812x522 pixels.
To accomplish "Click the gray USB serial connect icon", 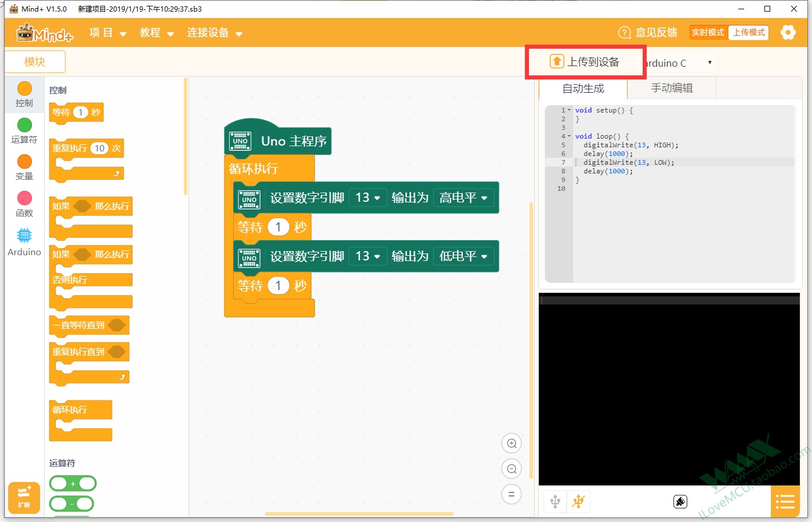I will (555, 501).
